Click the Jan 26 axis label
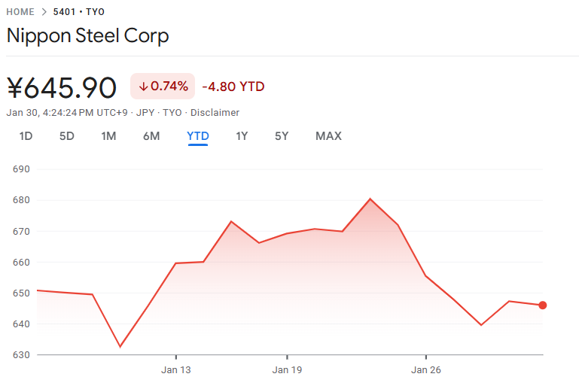 coord(426,369)
